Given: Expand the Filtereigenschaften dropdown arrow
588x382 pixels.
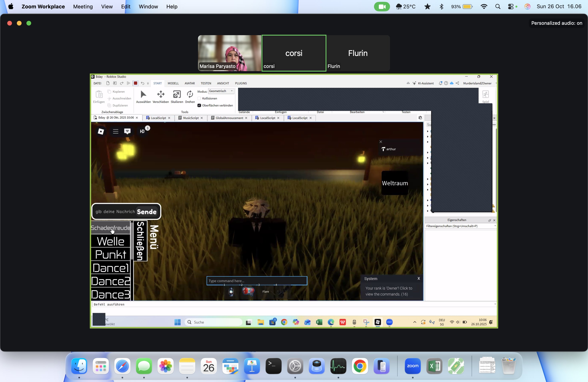Looking at the screenshot, I should click(495, 226).
